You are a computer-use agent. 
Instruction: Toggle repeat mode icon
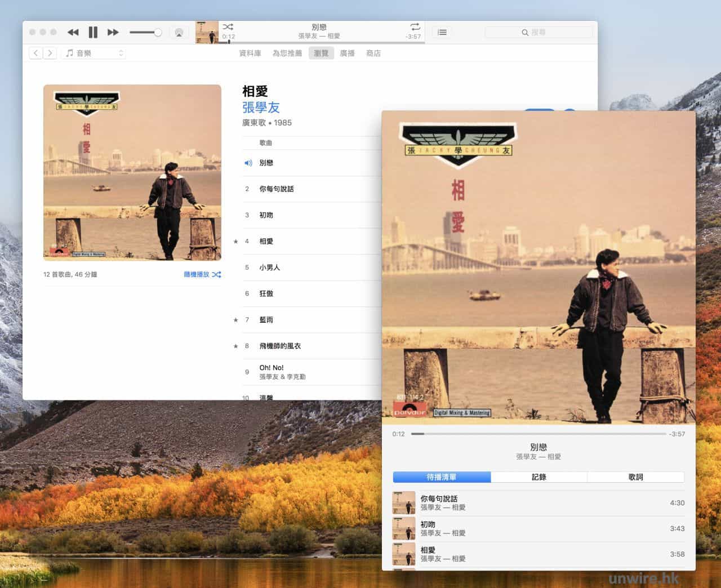(415, 26)
